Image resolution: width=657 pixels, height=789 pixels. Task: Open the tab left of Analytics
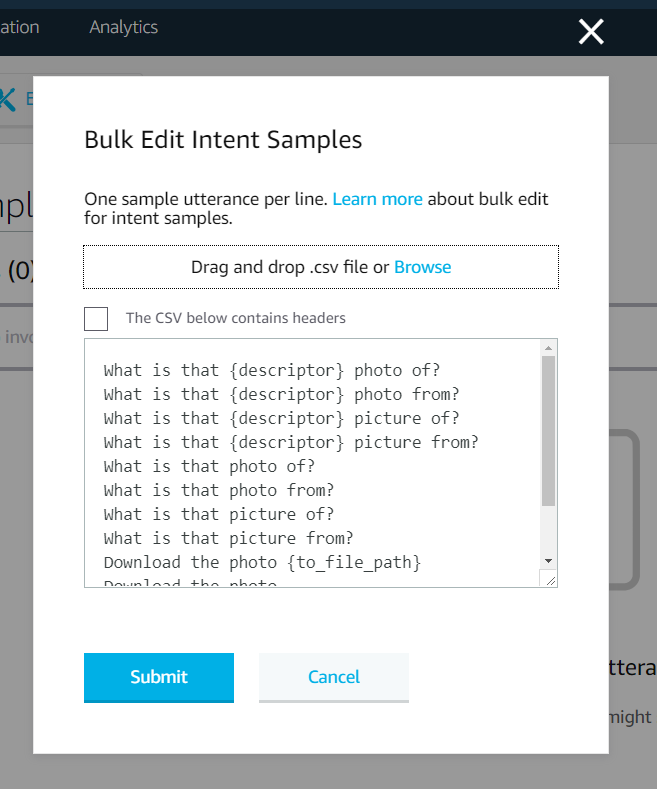click(x=20, y=27)
